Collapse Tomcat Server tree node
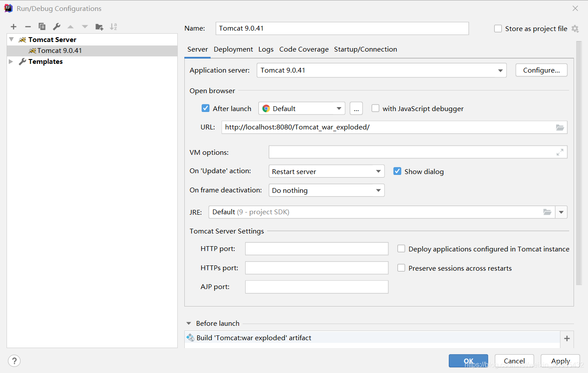The height and width of the screenshot is (373, 588). click(11, 40)
